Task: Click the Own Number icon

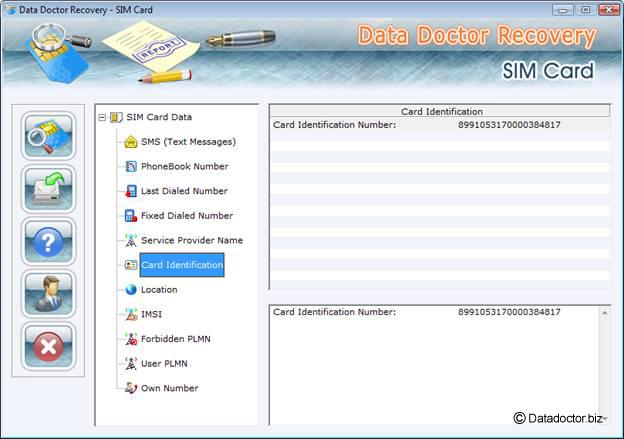Action: [131, 388]
